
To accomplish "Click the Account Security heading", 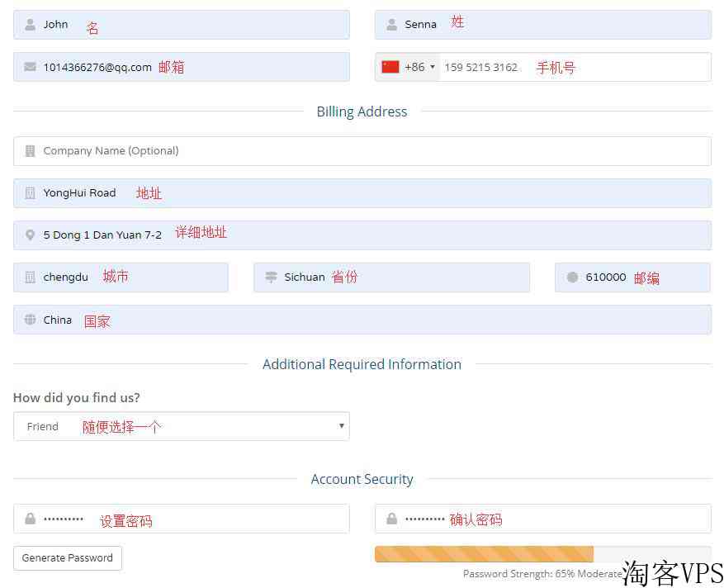I will pos(362,479).
